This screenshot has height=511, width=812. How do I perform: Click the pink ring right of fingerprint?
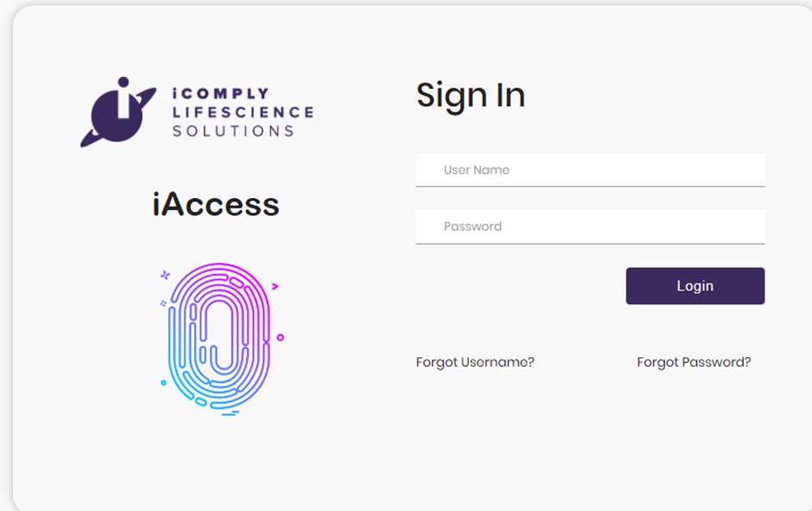pos(280,337)
